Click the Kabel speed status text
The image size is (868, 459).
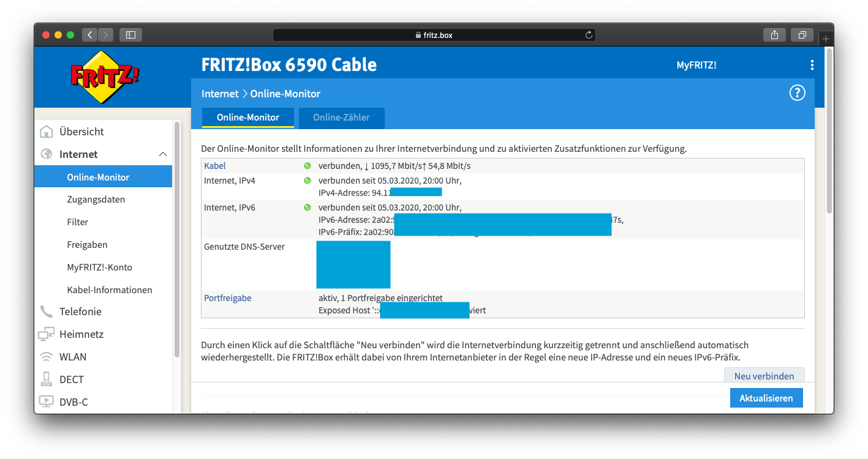coord(394,166)
